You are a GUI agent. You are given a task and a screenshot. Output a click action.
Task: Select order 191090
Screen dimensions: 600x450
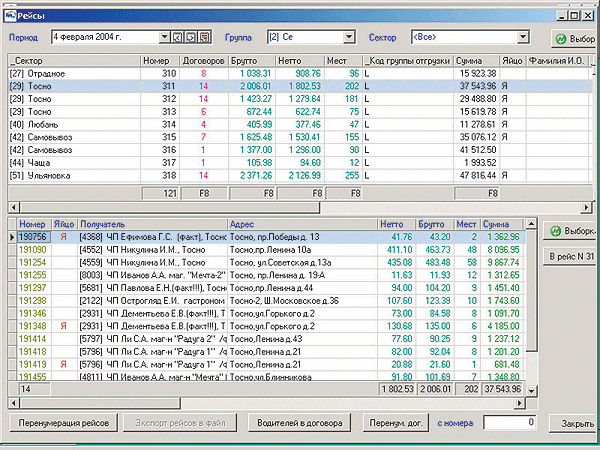(x=33, y=250)
